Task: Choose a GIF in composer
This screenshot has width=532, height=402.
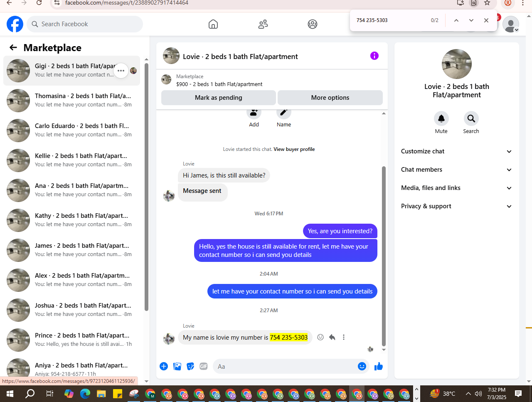Action: click(x=204, y=366)
